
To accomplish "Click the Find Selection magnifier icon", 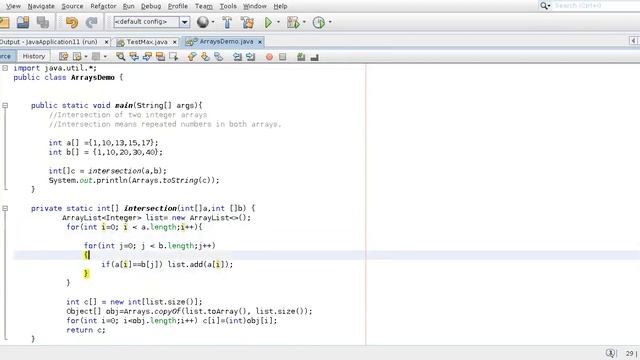I will (120, 57).
